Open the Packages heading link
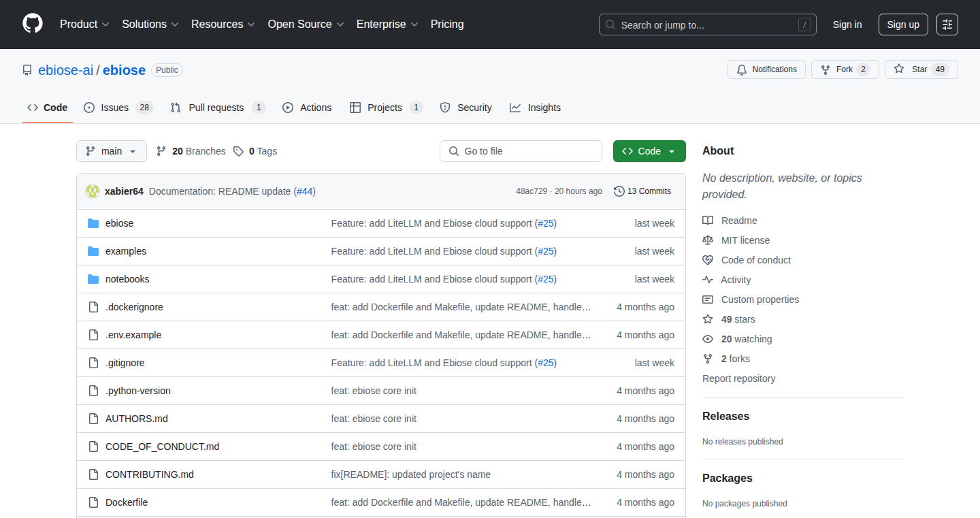Image resolution: width=980 pixels, height=518 pixels. click(728, 478)
